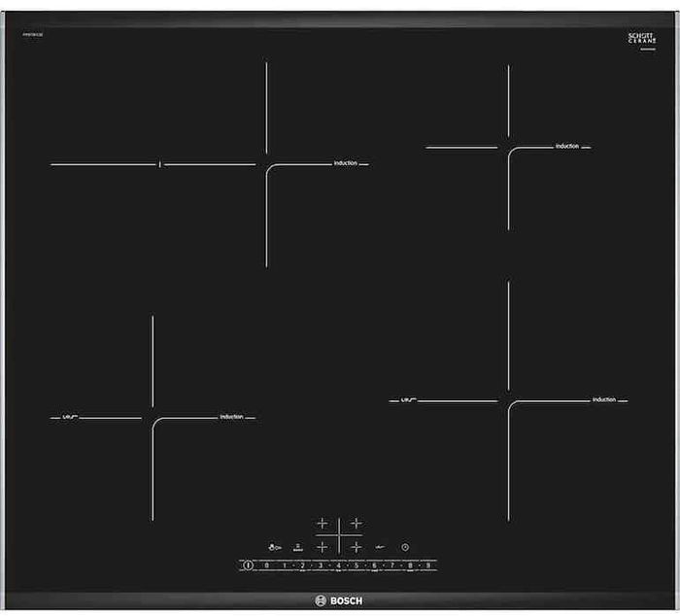Click the Bosch logo on the front trim
The height and width of the screenshot is (616, 680).
click(x=339, y=600)
